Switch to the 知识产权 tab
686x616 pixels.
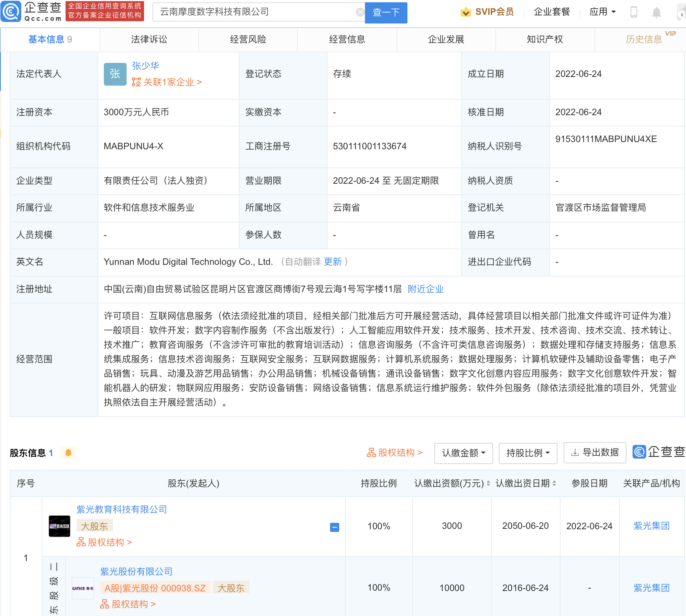(x=544, y=39)
